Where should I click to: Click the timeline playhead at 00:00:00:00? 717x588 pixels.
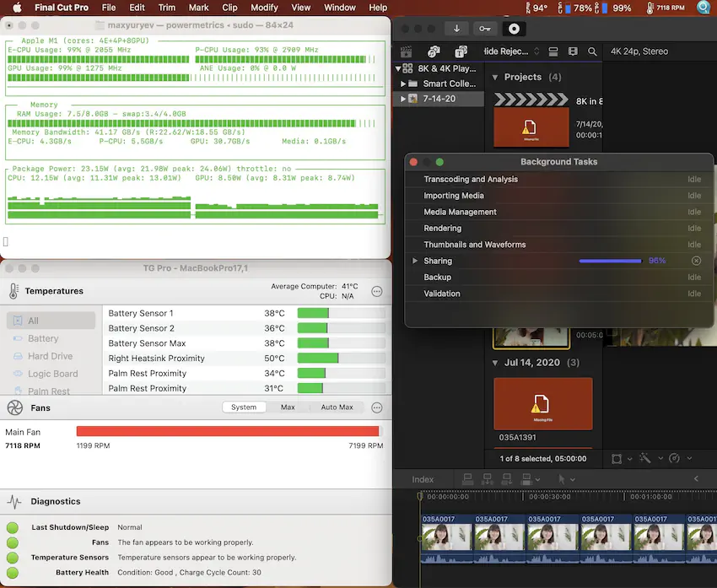click(420, 497)
